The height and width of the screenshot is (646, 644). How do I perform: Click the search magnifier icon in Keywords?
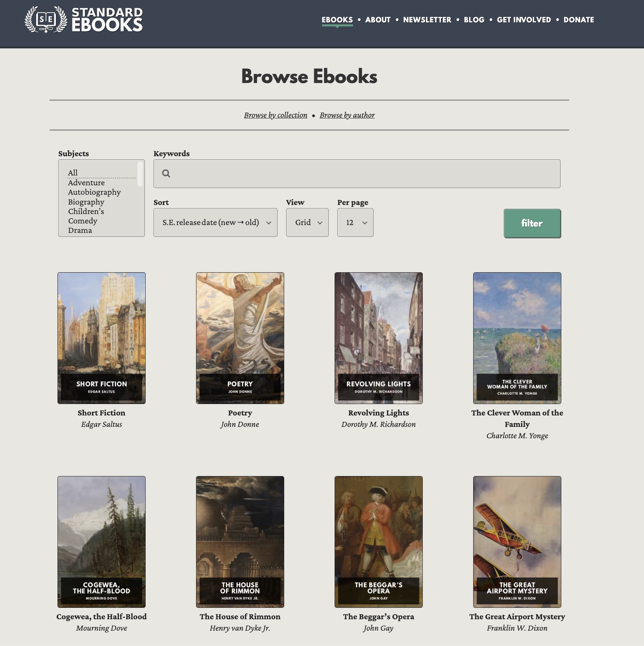click(166, 173)
